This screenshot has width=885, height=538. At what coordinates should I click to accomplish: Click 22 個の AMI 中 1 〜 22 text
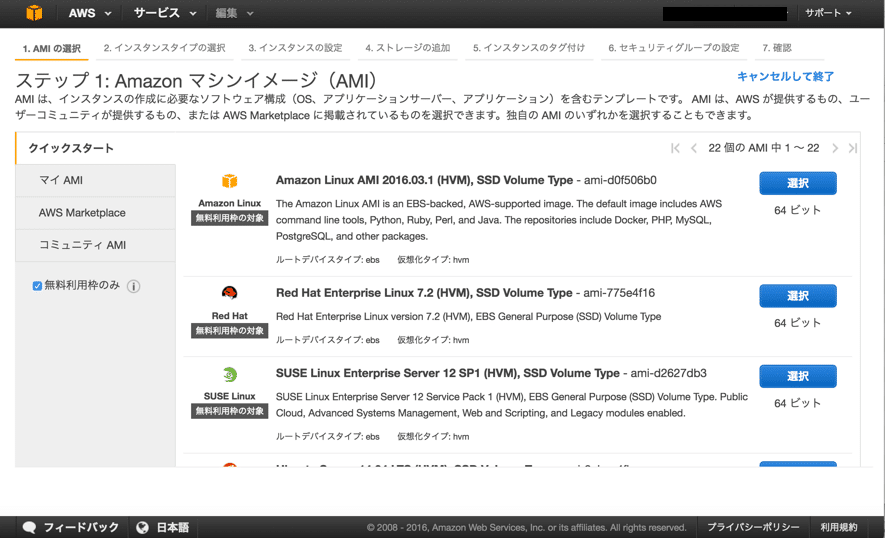764,148
